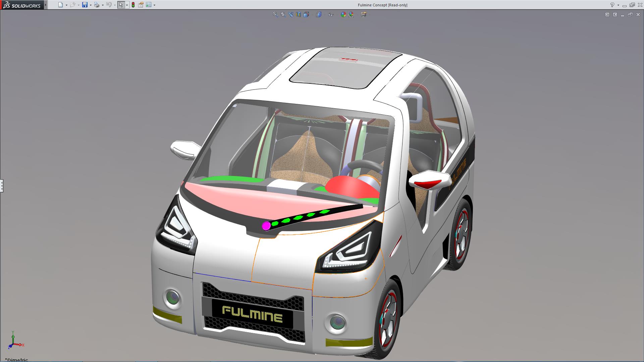Expand the Save dropdown arrow
Screen dimensions: 644x362
pyautogui.click(x=91, y=5)
